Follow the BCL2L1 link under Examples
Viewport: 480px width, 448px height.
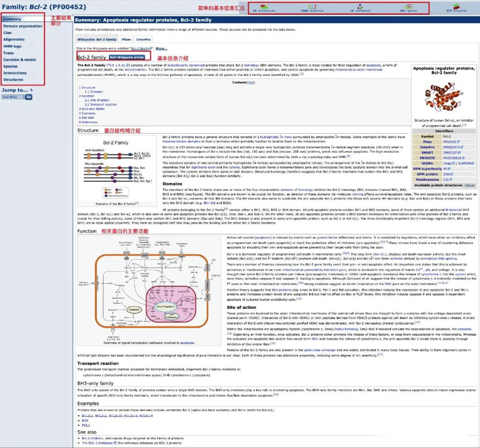pyautogui.click(x=88, y=416)
